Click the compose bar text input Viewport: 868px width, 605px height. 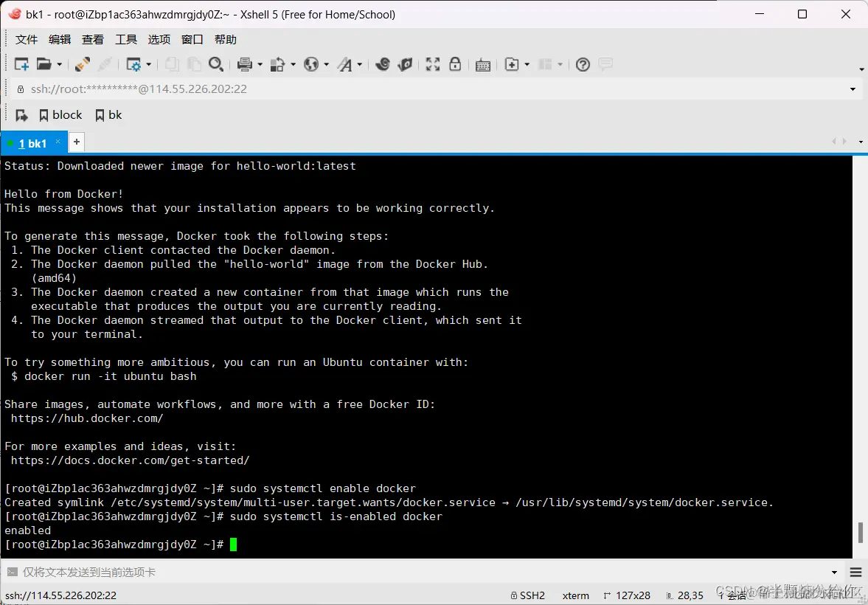click(x=423, y=573)
